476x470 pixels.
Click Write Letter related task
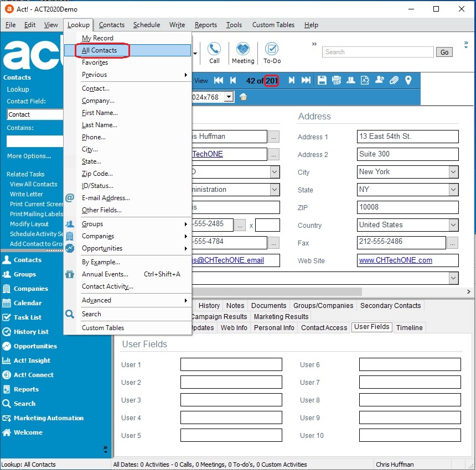click(27, 194)
